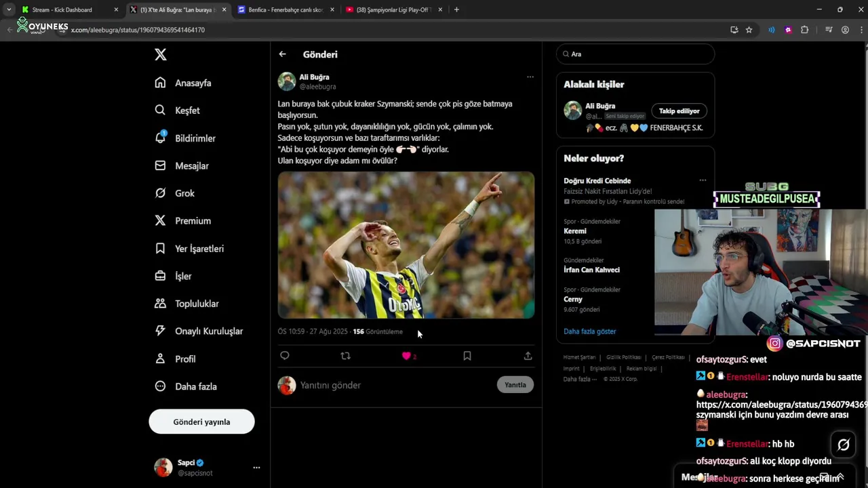868x488 pixels.
Task: Bookmark this page with the star icon
Action: [x=749, y=30]
